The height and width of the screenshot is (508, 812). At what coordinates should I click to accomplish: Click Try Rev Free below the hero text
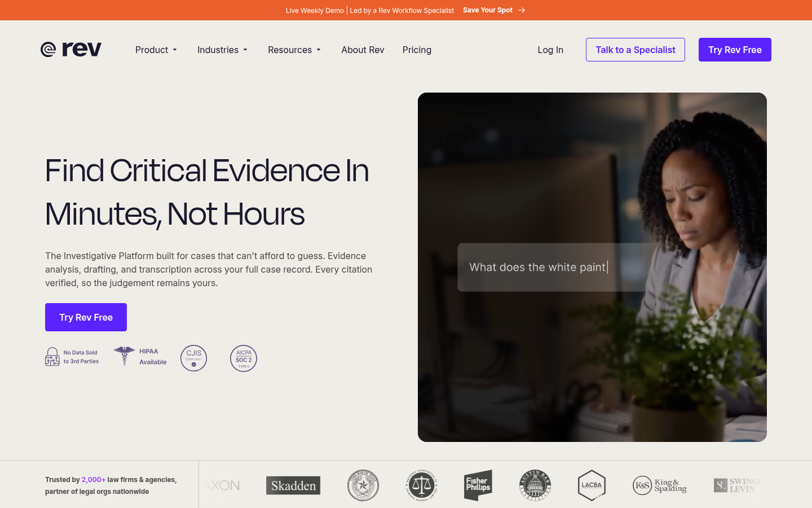[x=86, y=317]
